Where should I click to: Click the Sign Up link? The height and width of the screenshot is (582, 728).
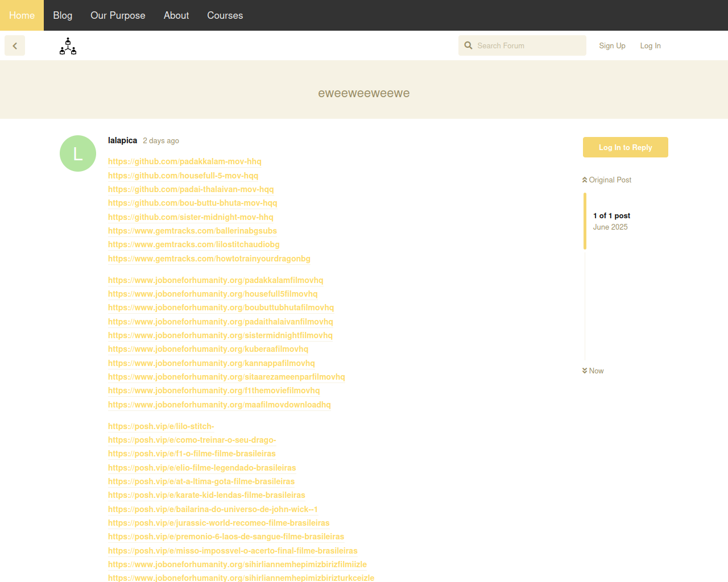[612, 45]
